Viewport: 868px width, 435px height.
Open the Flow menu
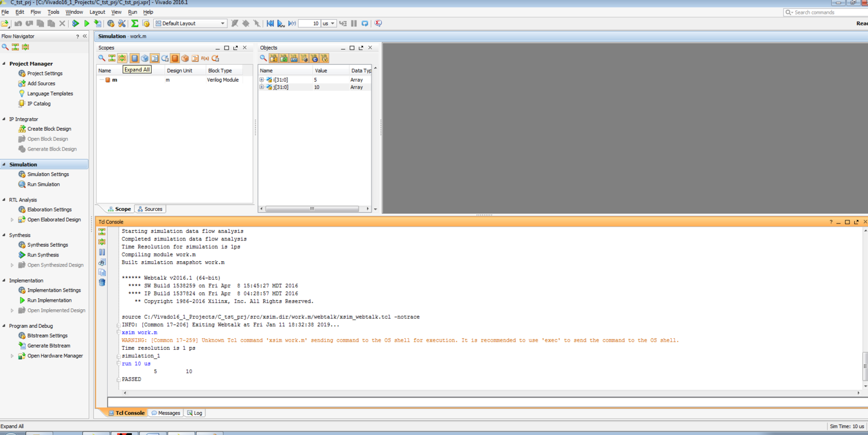(x=35, y=12)
